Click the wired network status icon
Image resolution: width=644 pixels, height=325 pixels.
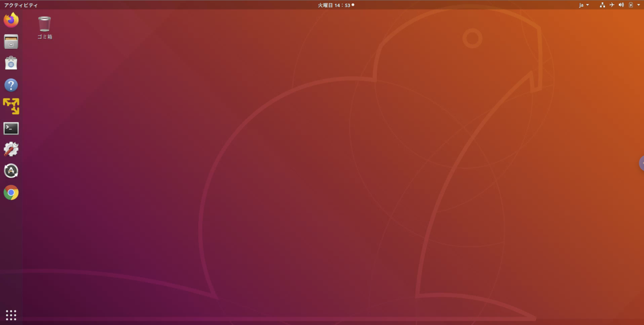(x=602, y=5)
